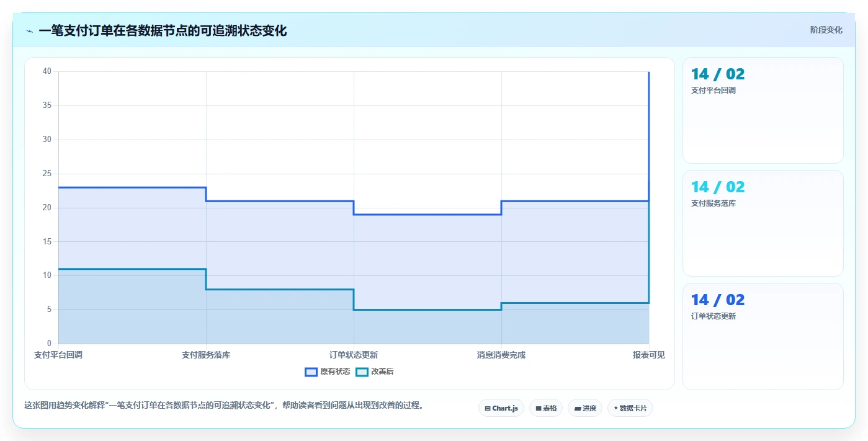Screen dimensions: 868x441
Task: Click the 进度 tag
Action: click(585, 408)
